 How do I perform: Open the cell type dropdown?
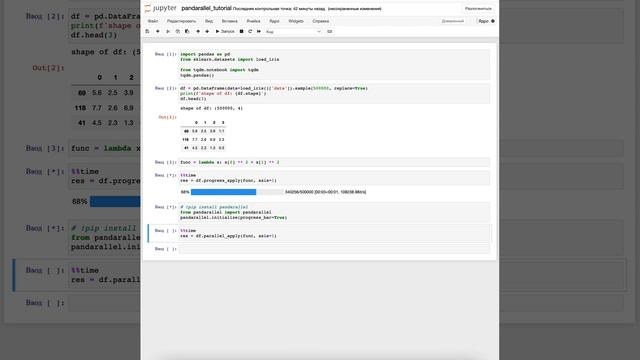293,31
